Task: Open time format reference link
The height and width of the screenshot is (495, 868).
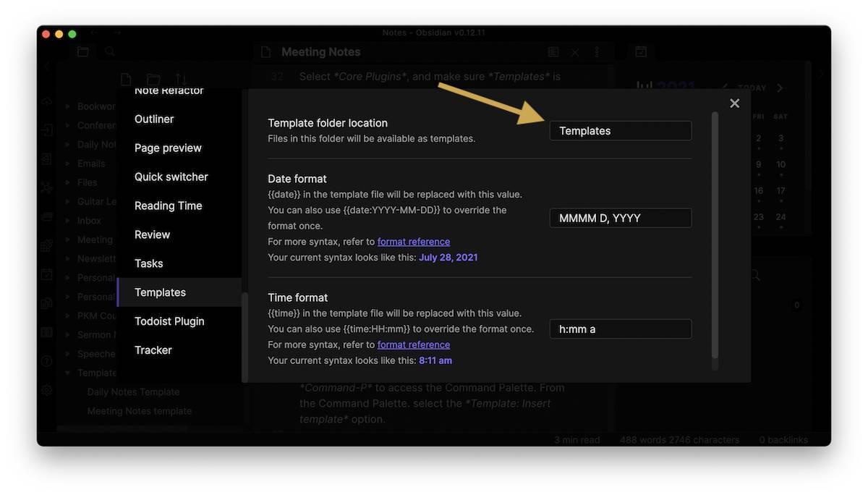Action: pos(414,344)
